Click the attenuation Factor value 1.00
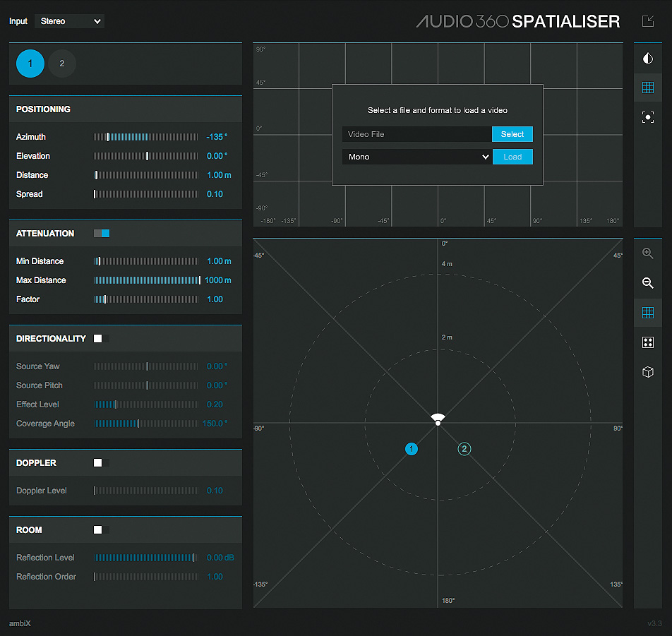The width and height of the screenshot is (672, 636). pyautogui.click(x=215, y=299)
